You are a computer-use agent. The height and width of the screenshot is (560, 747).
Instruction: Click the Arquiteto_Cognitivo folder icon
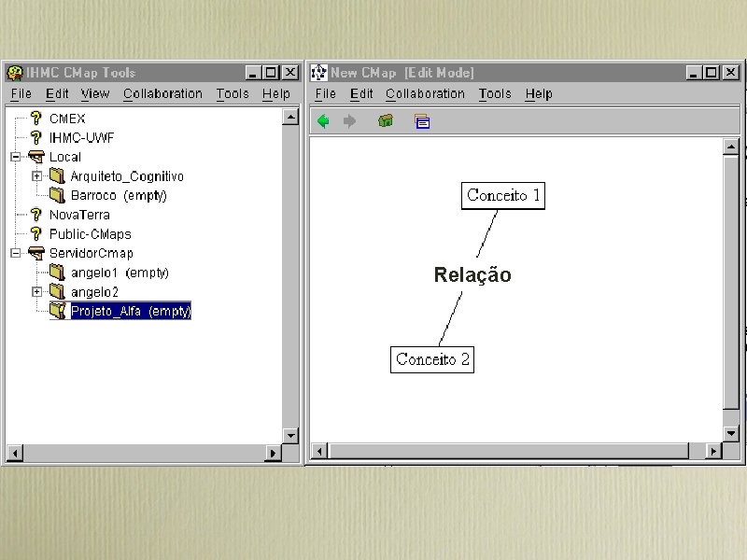coord(57,175)
